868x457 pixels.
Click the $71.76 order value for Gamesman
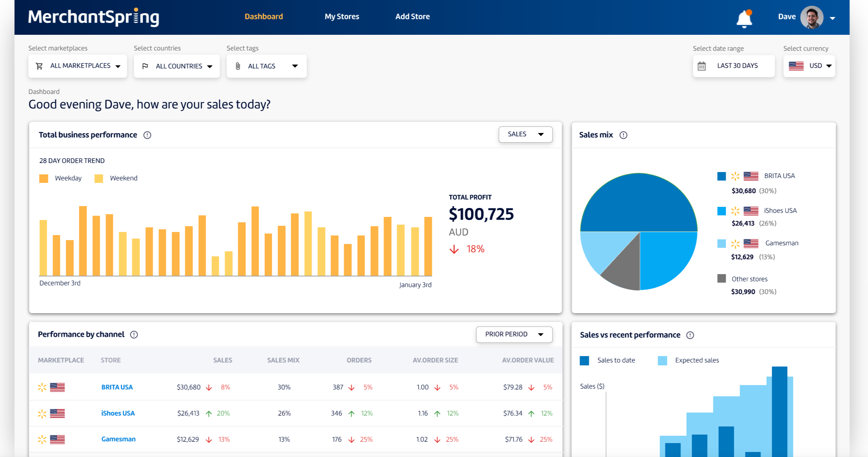click(x=513, y=439)
